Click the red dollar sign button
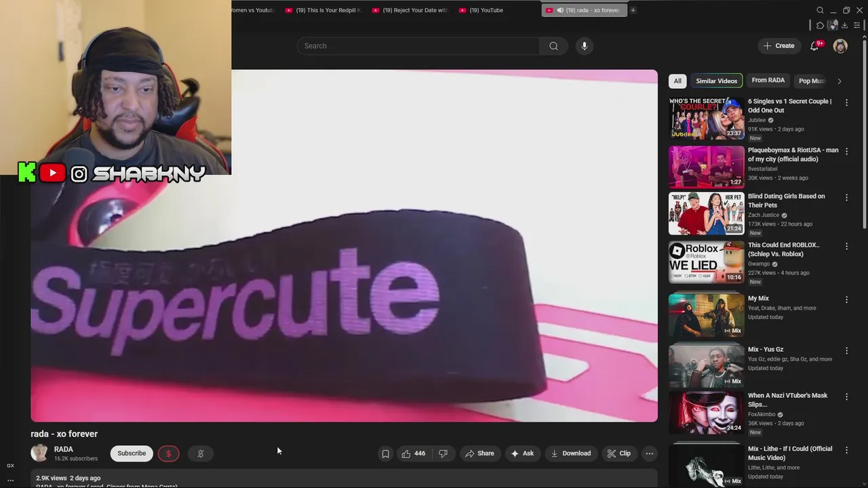868x488 pixels. pos(168,453)
